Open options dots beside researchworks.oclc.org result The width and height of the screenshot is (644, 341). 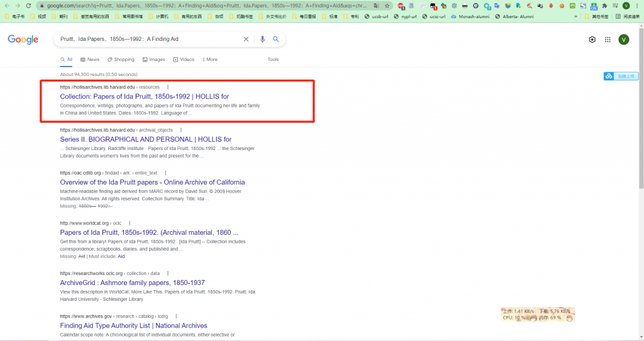[x=167, y=273]
